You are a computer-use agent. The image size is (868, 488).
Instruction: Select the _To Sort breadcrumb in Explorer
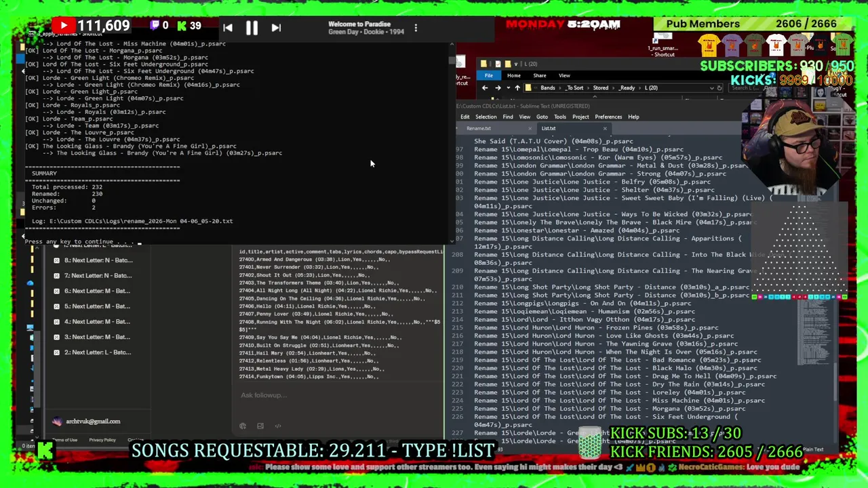(574, 88)
